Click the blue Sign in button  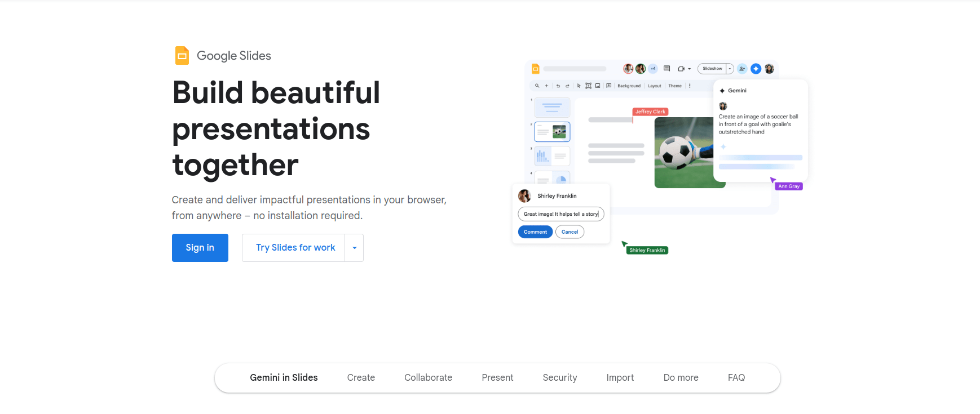pyautogui.click(x=200, y=248)
